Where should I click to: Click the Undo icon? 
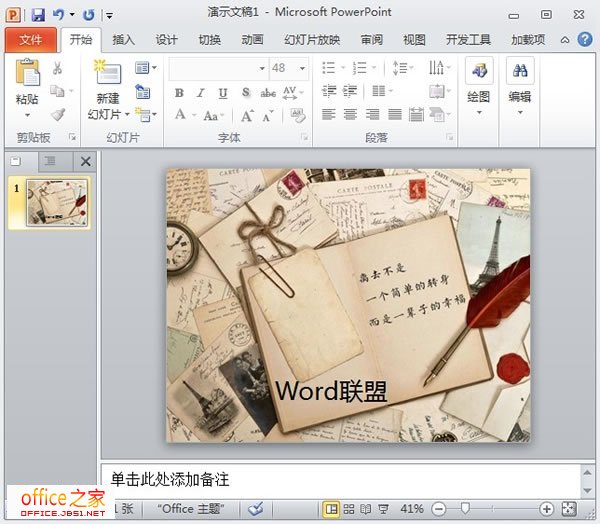pos(59,15)
